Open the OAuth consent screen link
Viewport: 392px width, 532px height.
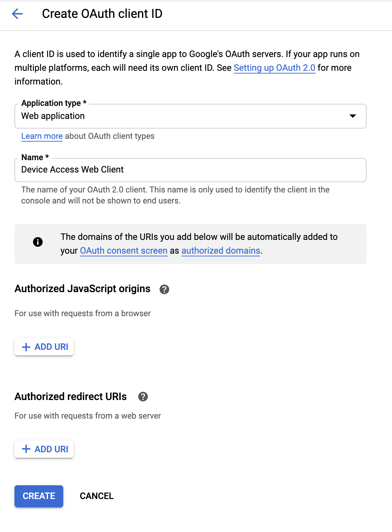pos(123,251)
